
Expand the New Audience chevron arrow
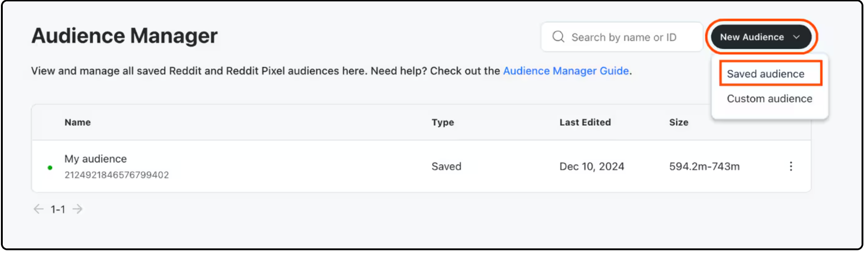pos(796,37)
